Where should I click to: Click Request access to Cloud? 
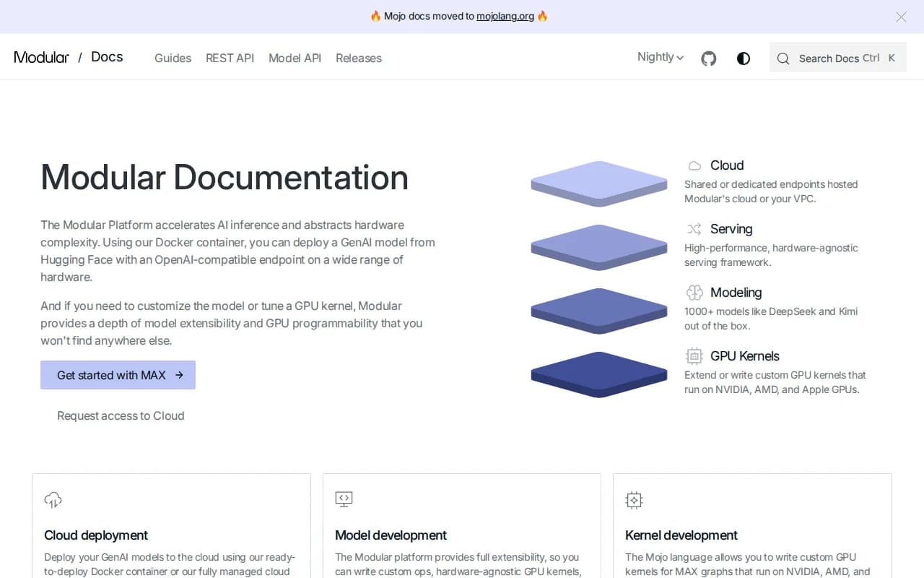point(121,415)
